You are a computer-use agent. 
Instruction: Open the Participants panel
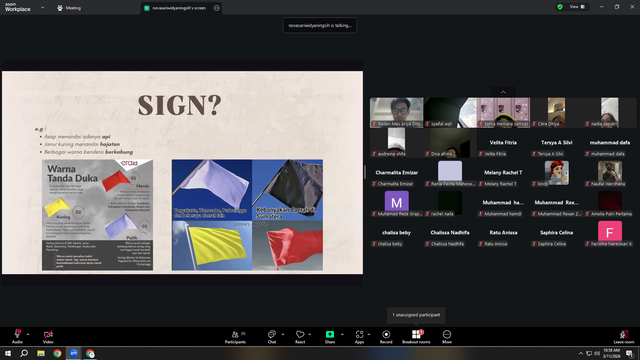pyautogui.click(x=236, y=337)
